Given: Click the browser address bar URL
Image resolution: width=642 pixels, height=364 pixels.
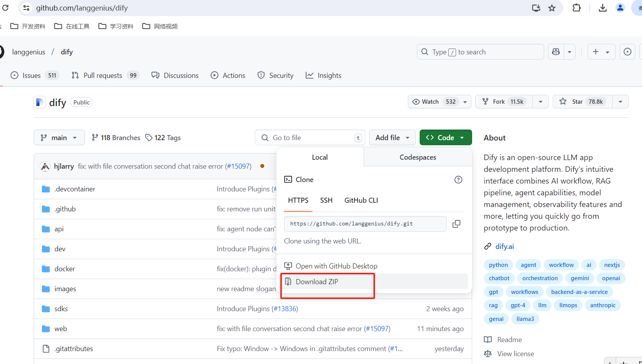Looking at the screenshot, I should (x=82, y=8).
